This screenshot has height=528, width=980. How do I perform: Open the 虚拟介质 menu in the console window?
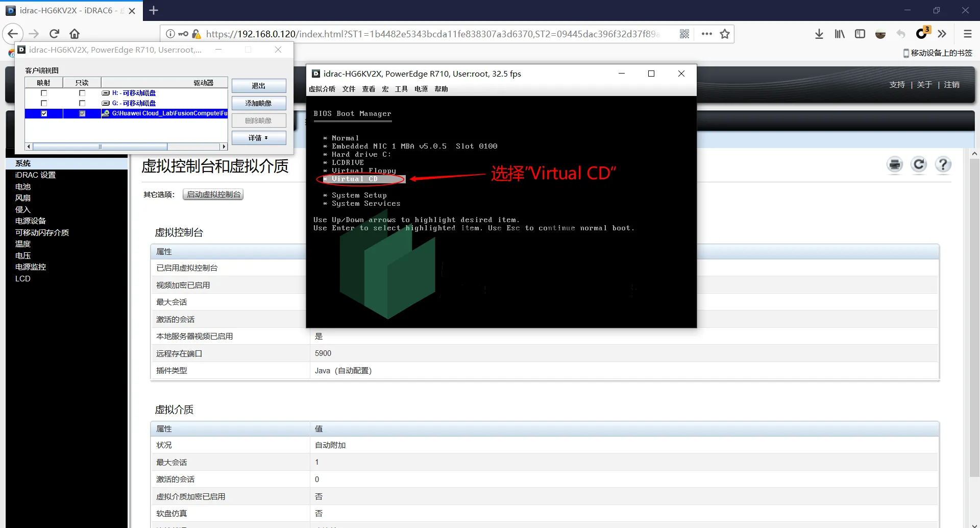point(322,89)
